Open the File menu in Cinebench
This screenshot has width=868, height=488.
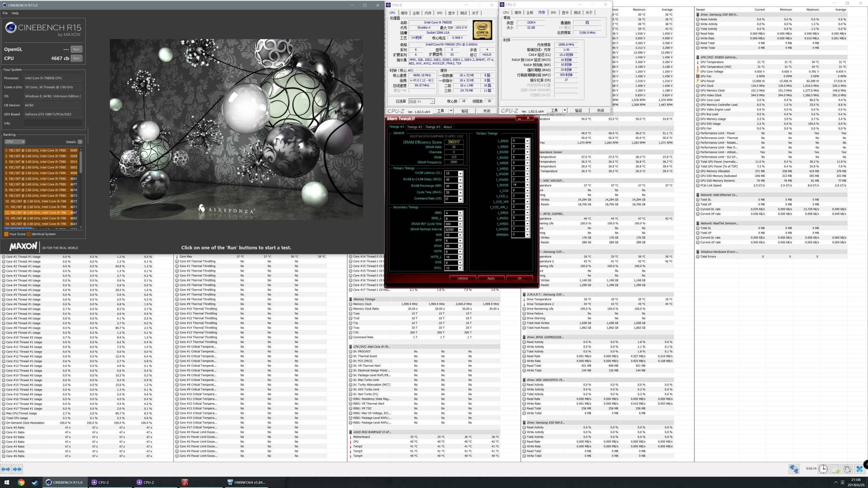(5, 13)
